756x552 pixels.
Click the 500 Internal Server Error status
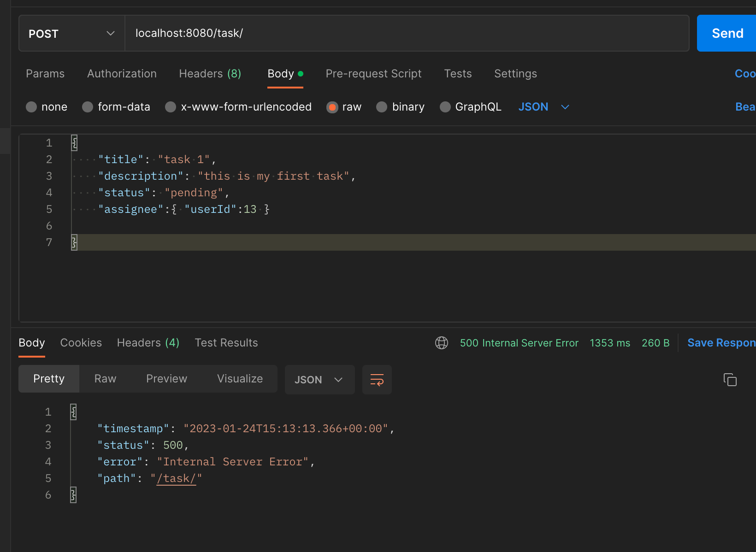coord(519,343)
